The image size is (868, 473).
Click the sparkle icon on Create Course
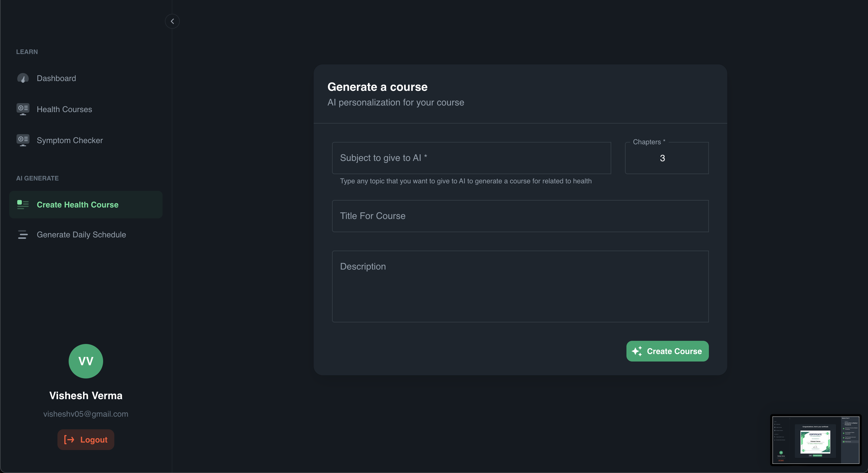636,351
